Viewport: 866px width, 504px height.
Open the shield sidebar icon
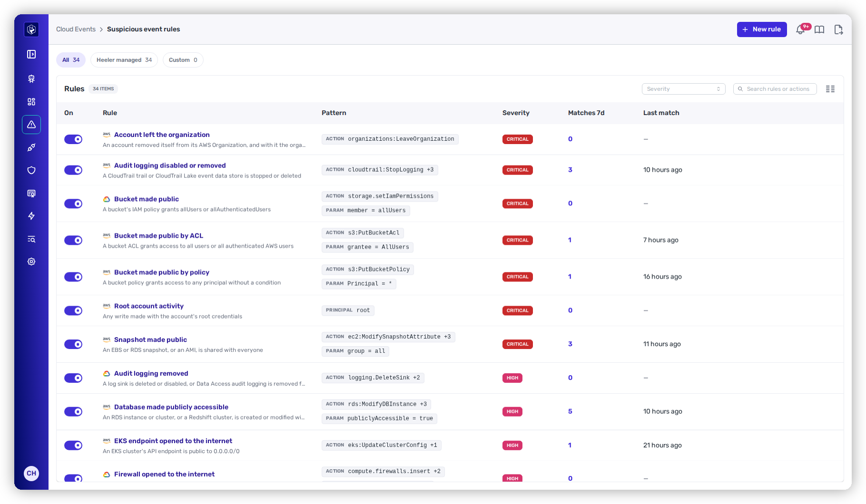31,170
